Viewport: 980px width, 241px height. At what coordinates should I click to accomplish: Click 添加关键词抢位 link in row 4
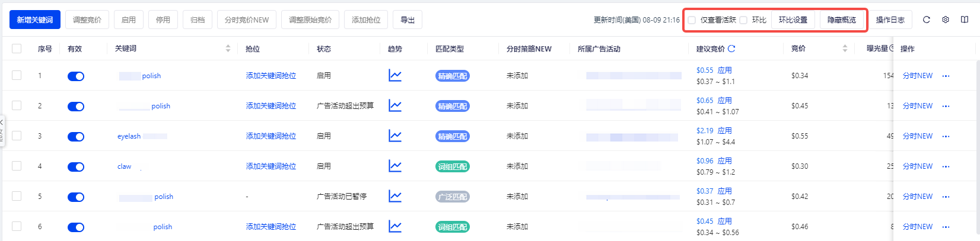(271, 166)
